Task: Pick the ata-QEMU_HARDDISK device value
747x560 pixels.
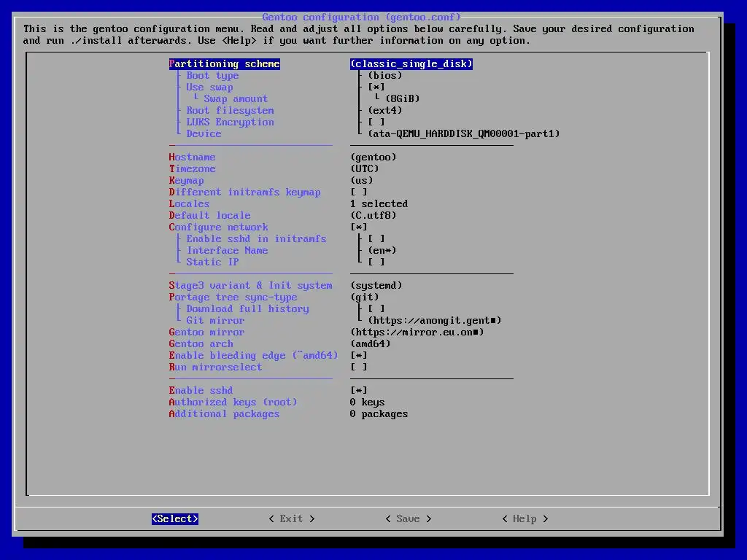Action: pos(464,134)
